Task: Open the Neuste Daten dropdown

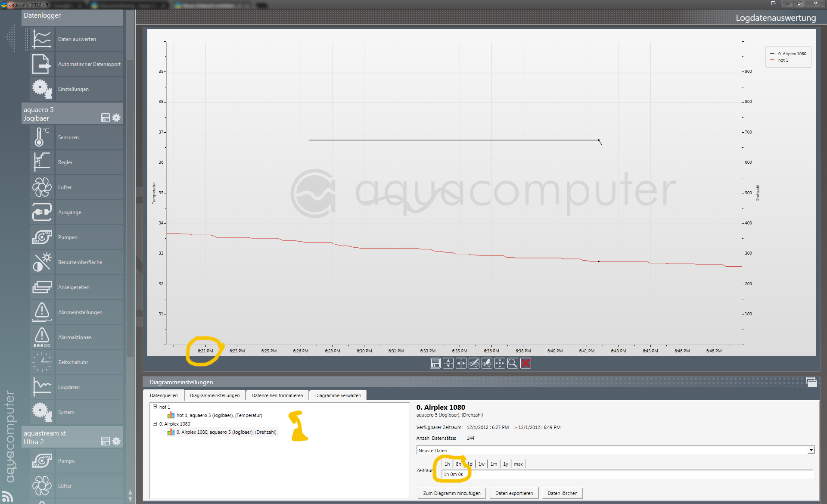Action: tap(811, 450)
